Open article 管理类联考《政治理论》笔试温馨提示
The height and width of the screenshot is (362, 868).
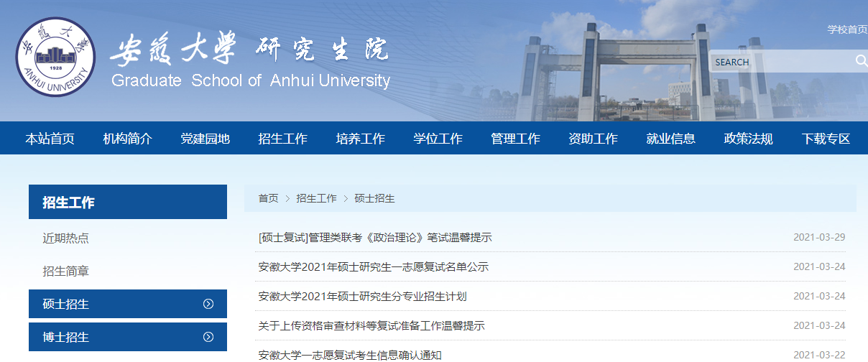click(375, 238)
